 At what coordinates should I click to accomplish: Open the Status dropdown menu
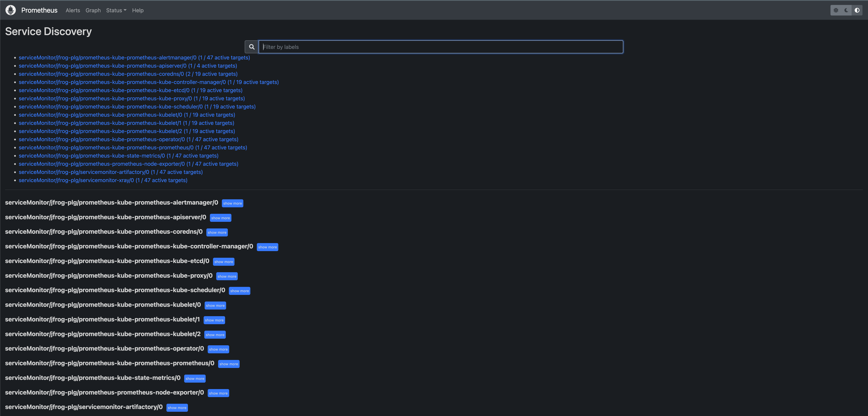[x=116, y=10]
